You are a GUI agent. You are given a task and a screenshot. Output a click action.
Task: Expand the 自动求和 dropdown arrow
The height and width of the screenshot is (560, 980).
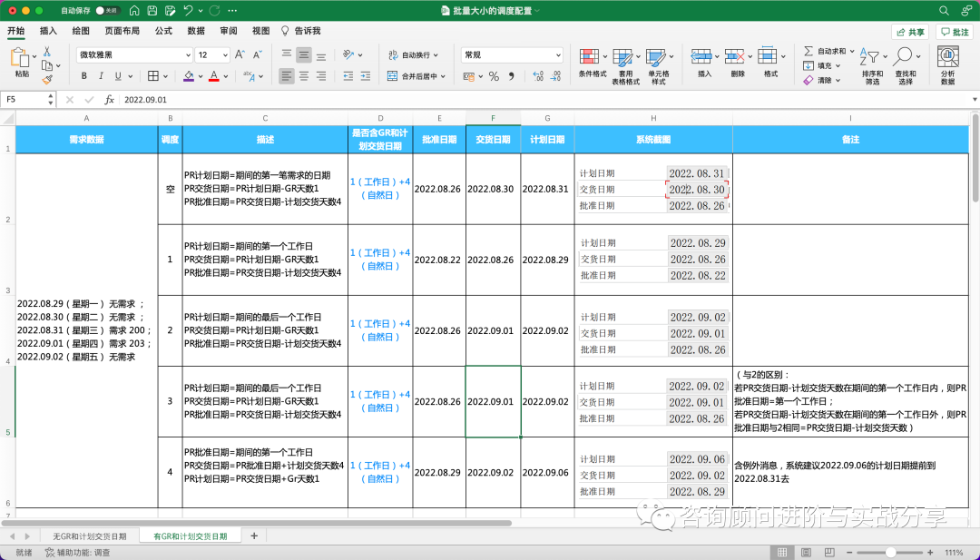click(x=852, y=51)
